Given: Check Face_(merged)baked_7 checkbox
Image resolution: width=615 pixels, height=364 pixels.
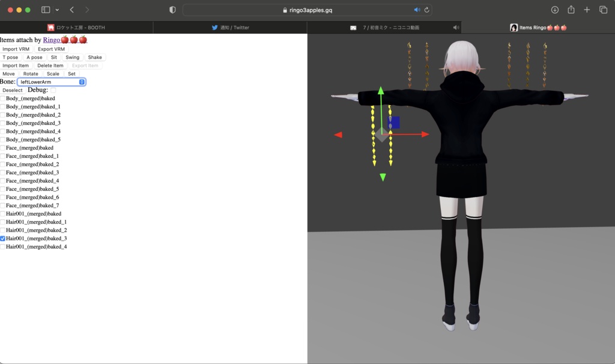Looking at the screenshot, I should coord(3,205).
